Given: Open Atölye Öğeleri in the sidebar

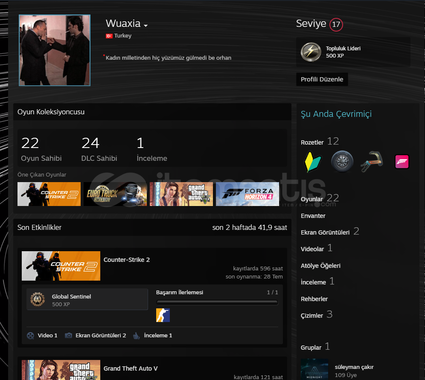Looking at the screenshot, I should point(320,266).
